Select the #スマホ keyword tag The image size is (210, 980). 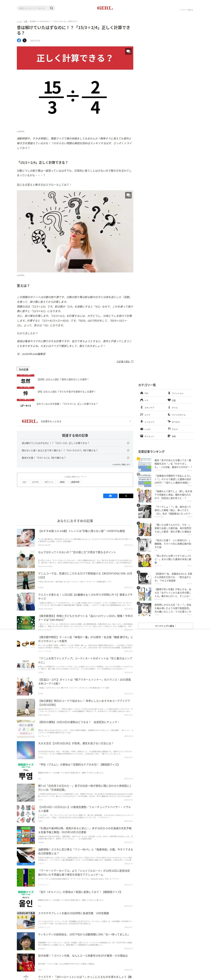point(35,482)
